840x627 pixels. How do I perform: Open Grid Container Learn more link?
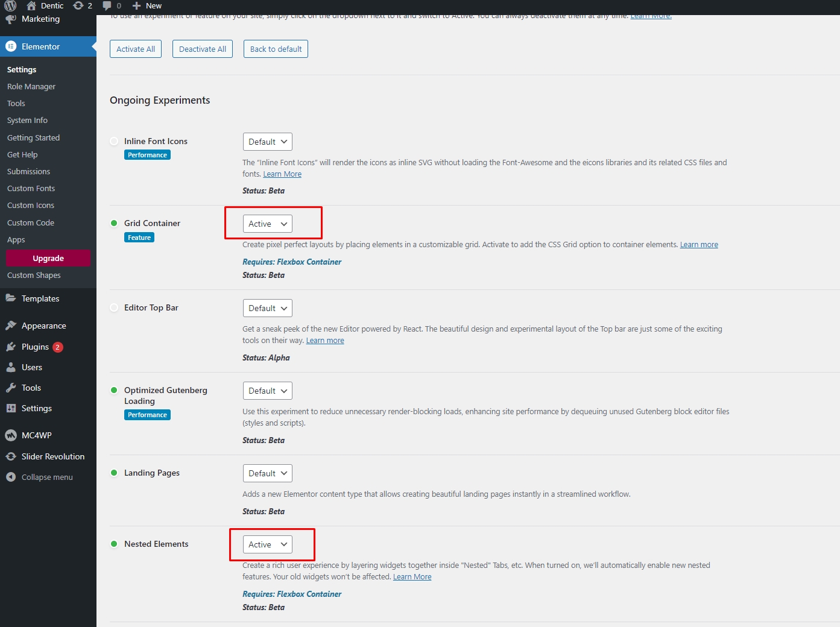pyautogui.click(x=699, y=245)
